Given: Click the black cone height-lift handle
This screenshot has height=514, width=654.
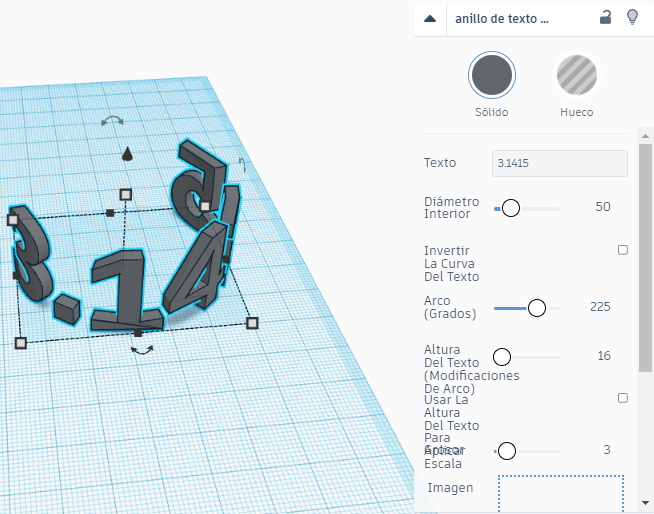Looking at the screenshot, I should pos(127,154).
